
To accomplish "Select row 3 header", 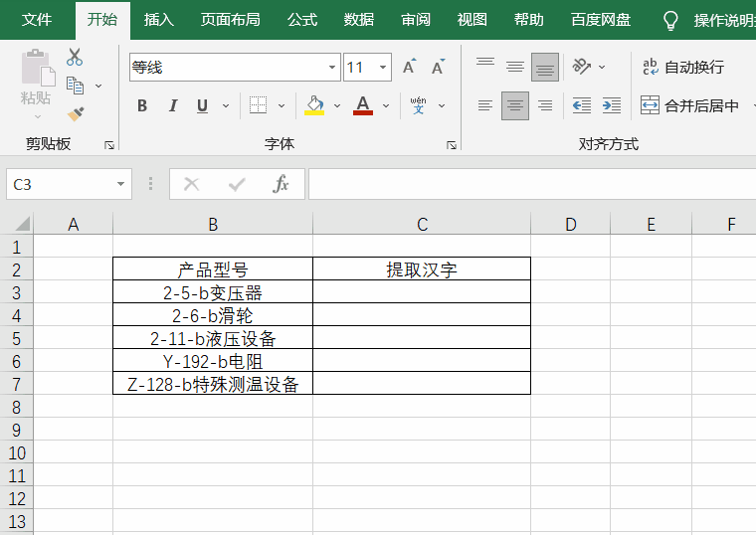I will pos(16,292).
